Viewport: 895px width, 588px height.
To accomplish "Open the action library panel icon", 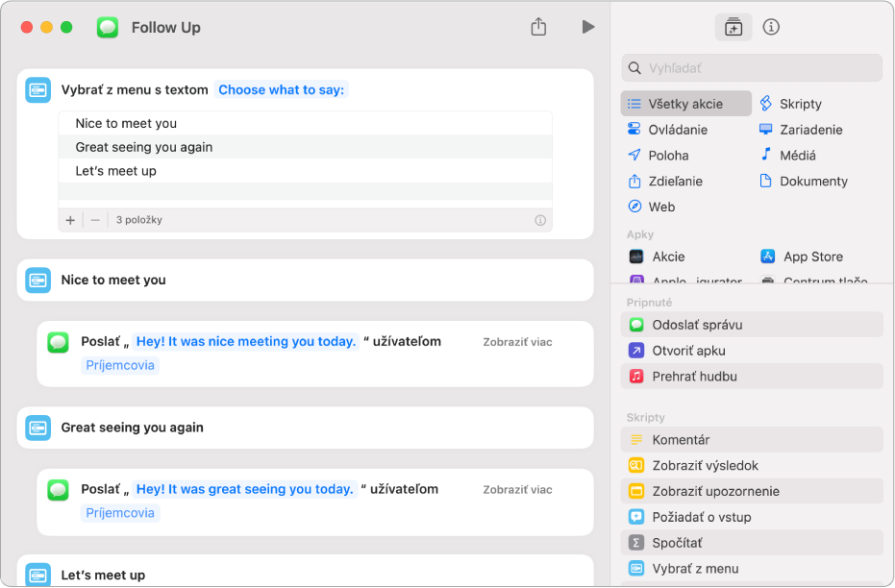I will [x=733, y=27].
